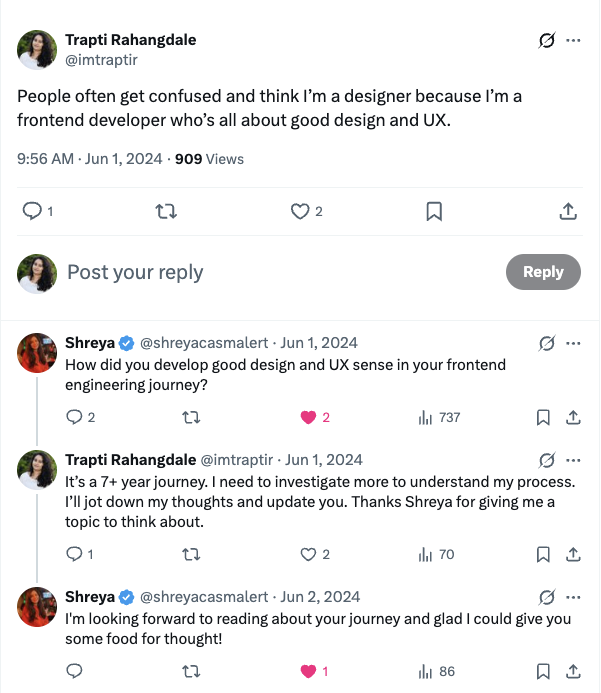The height and width of the screenshot is (693, 601).
Task: Like the main tweet with 2 likes
Action: coord(299,211)
